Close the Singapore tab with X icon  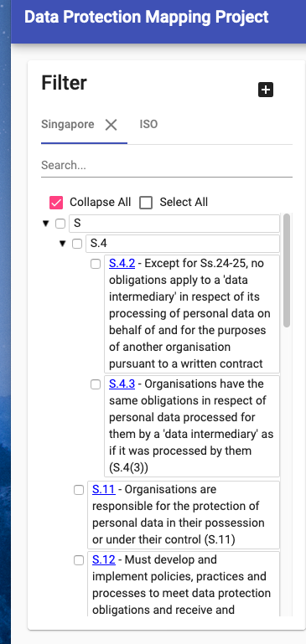pyautogui.click(x=111, y=125)
